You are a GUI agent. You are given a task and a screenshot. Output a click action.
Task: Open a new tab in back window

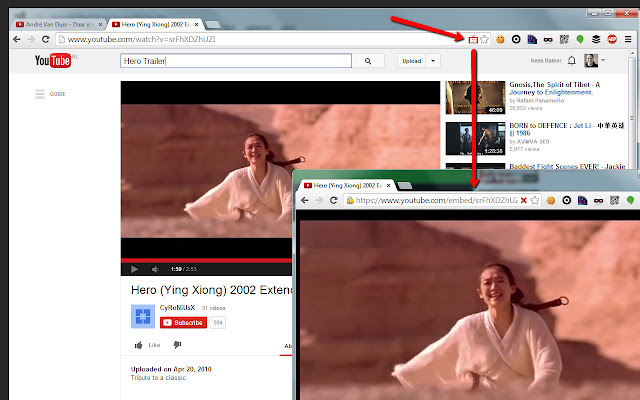tap(213, 25)
